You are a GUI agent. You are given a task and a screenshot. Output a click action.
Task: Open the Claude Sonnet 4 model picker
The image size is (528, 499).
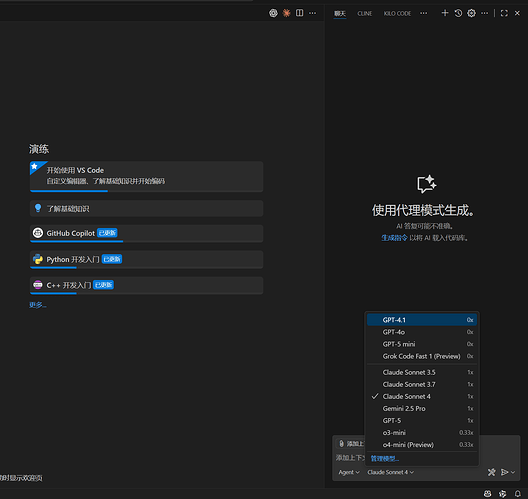tap(391, 472)
